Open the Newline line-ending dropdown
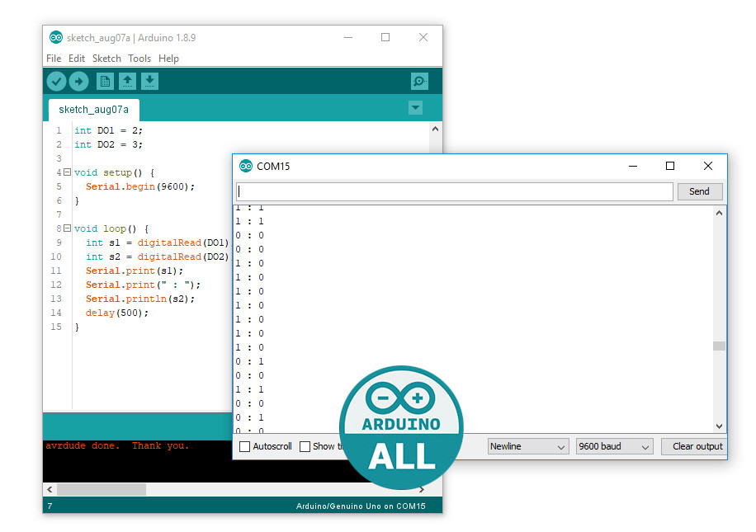 [528, 446]
